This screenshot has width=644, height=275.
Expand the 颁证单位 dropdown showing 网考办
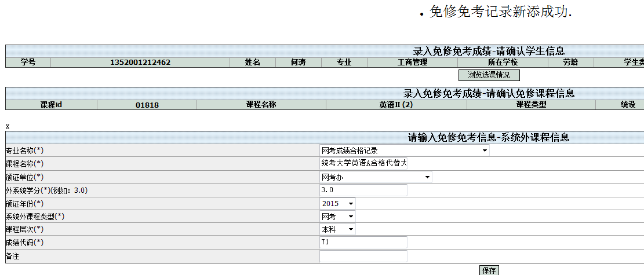pyautogui.click(x=376, y=177)
